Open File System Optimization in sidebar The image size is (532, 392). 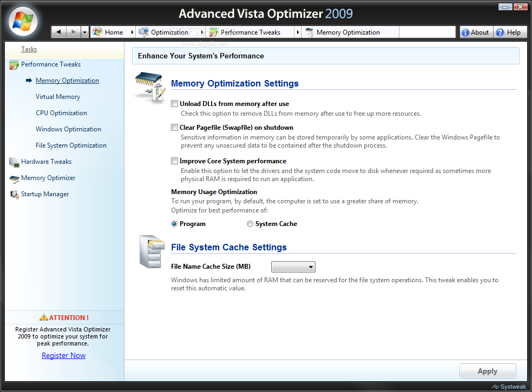click(71, 145)
